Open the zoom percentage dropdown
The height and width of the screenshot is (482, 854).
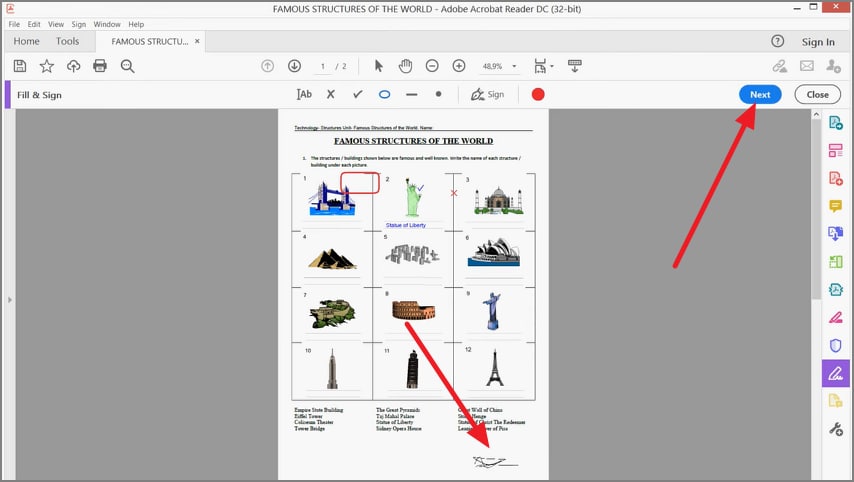[x=514, y=66]
